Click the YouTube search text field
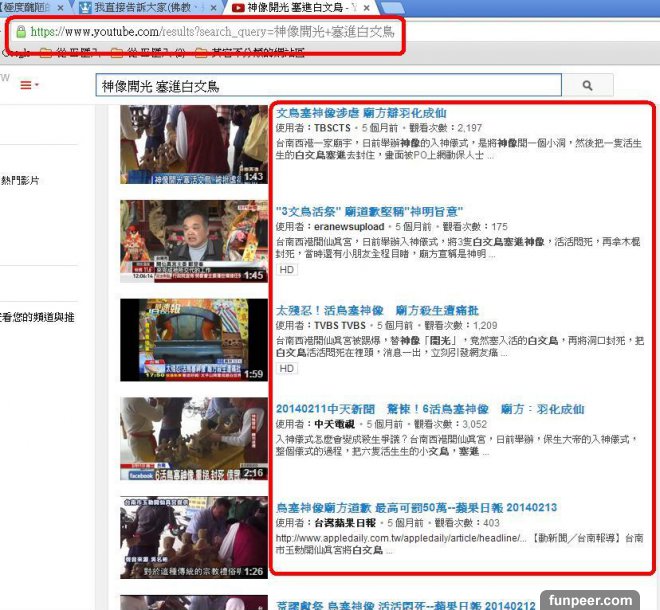 click(328, 86)
